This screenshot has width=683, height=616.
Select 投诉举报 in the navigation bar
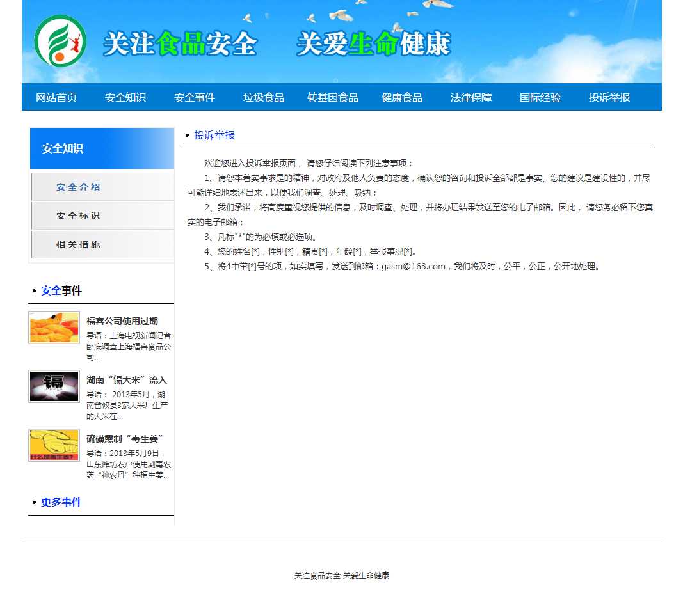tap(609, 97)
